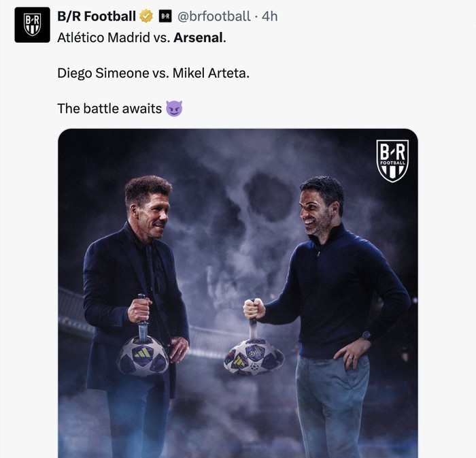Open the B/R Football display name

click(x=97, y=16)
